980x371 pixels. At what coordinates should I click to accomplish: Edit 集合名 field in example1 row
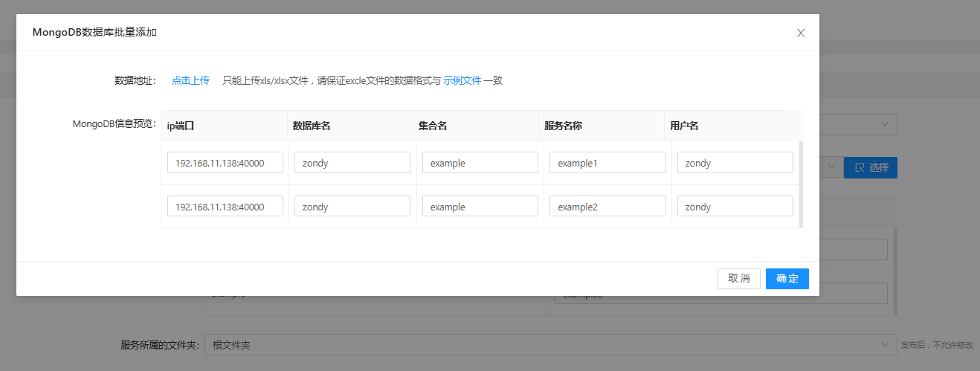tap(480, 163)
